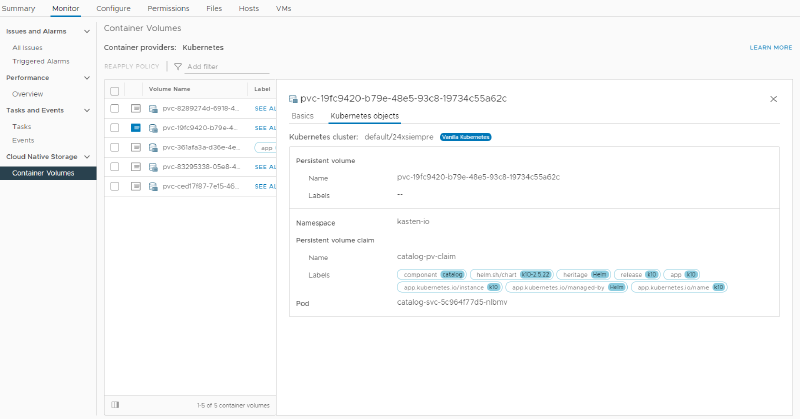Collapse Performance section chevron

87,78
